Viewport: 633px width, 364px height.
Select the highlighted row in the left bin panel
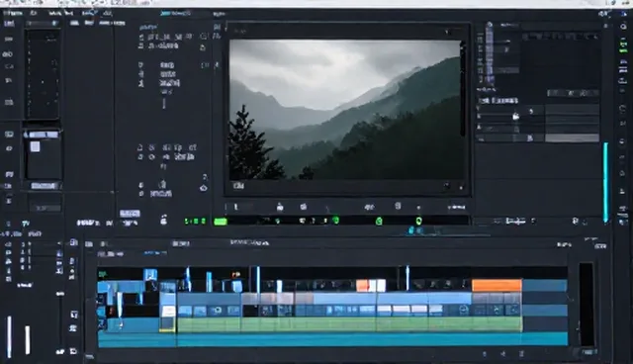coord(42,135)
